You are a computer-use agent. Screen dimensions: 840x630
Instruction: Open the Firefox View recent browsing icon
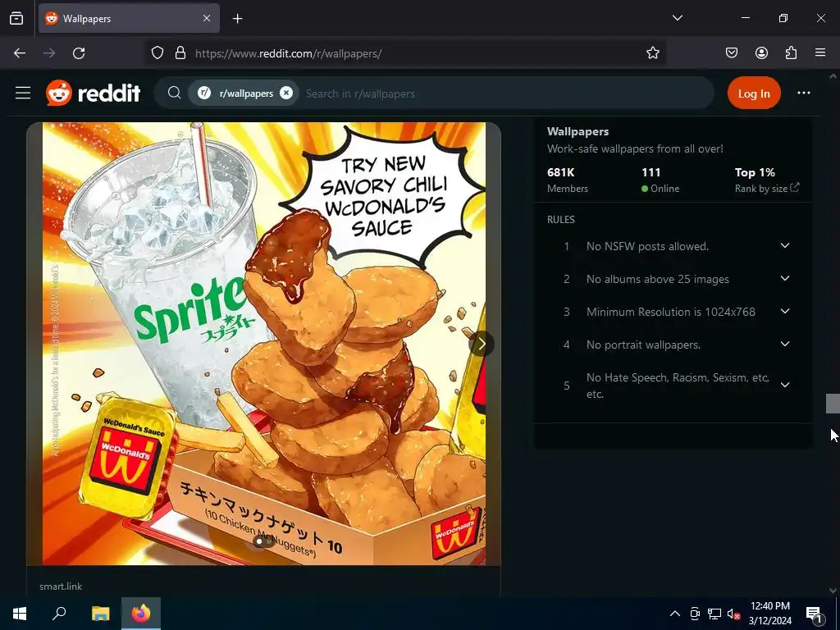pyautogui.click(x=16, y=18)
